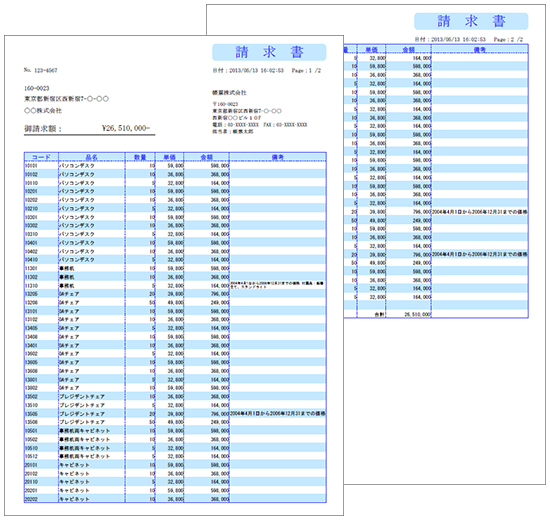
Task: Click the recipient name '○○株式会社'
Action: click(x=43, y=111)
